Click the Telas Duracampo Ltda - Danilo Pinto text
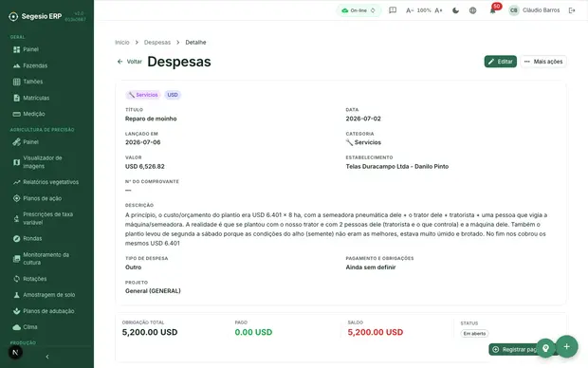The width and height of the screenshot is (588, 368). coord(397,167)
